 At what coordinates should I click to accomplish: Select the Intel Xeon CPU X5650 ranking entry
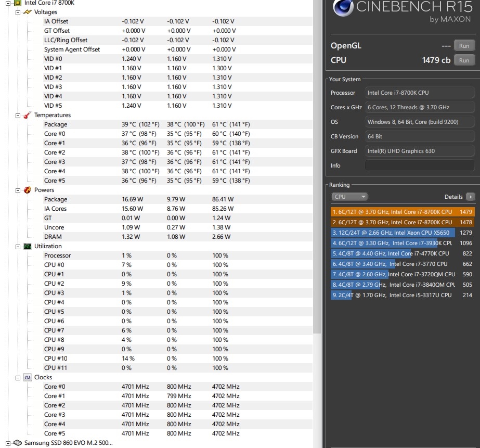click(x=402, y=233)
